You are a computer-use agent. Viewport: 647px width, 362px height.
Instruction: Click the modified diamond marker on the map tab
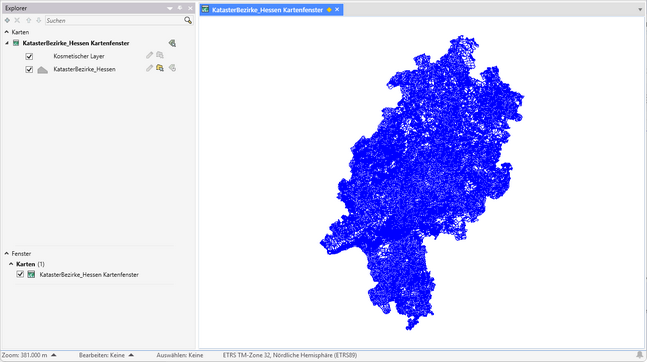(329, 9)
